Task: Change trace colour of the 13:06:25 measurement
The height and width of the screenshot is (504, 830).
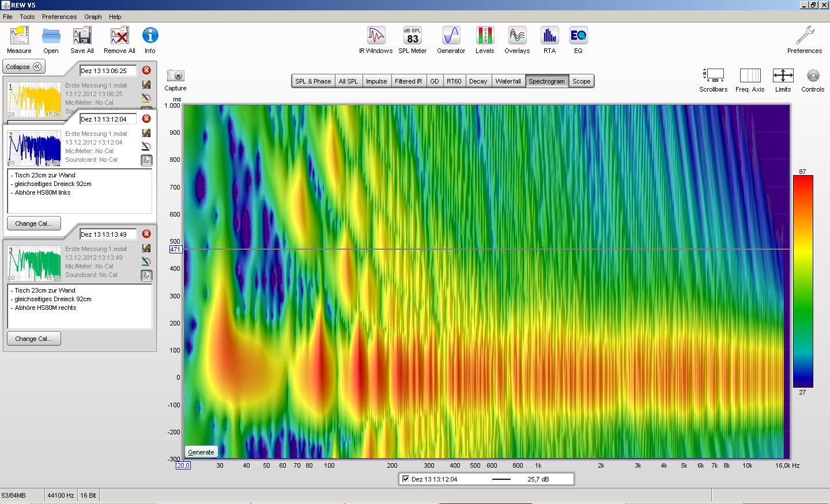Action: (x=146, y=98)
